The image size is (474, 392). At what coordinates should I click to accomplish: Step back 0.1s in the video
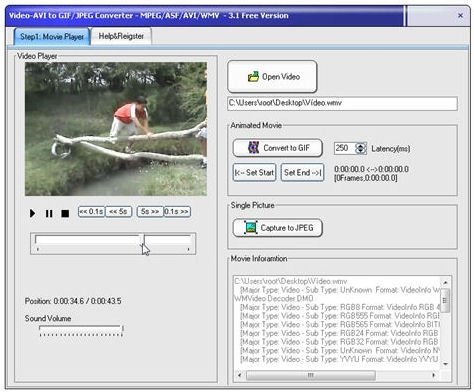click(91, 212)
